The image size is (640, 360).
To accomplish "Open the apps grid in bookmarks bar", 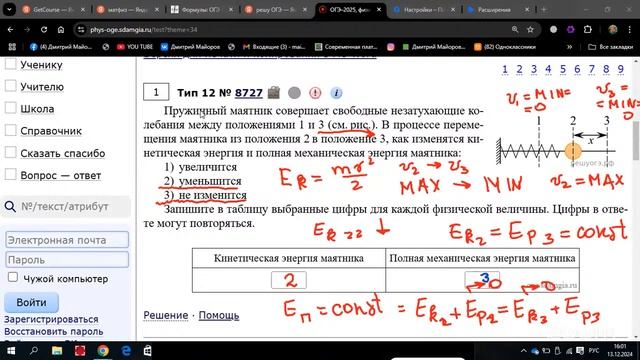I will (12, 47).
